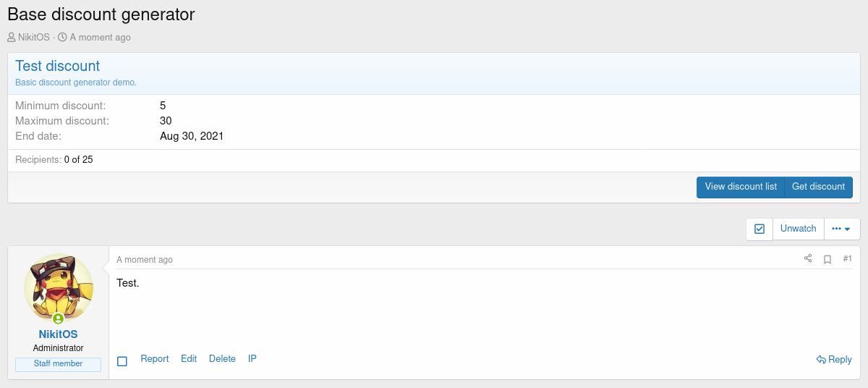The height and width of the screenshot is (388, 868).
Task: Click the NikitOS avatar image
Action: pos(59,287)
